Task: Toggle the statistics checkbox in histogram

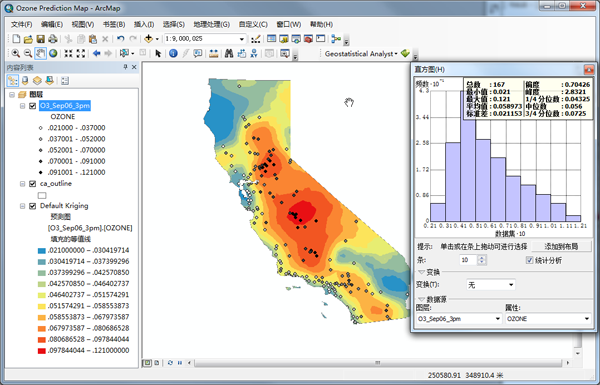Action: point(529,260)
